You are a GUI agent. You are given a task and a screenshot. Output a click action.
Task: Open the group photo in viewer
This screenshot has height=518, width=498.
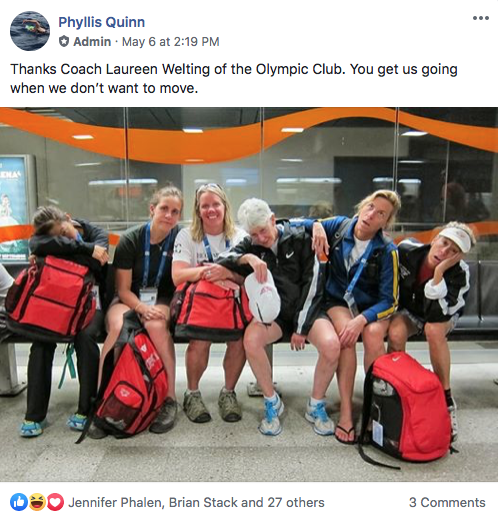pyautogui.click(x=249, y=294)
